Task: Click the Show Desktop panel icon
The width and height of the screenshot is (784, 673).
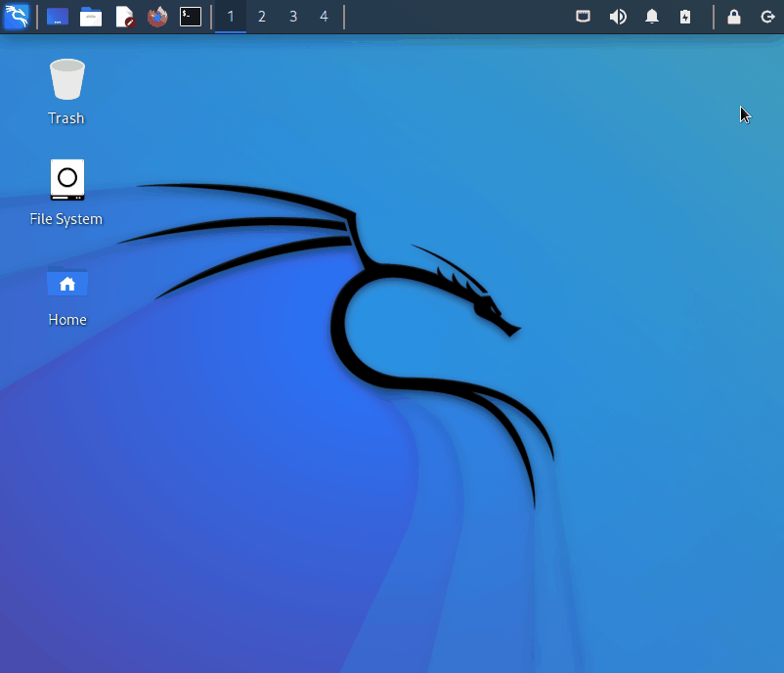Action: pos(58,17)
